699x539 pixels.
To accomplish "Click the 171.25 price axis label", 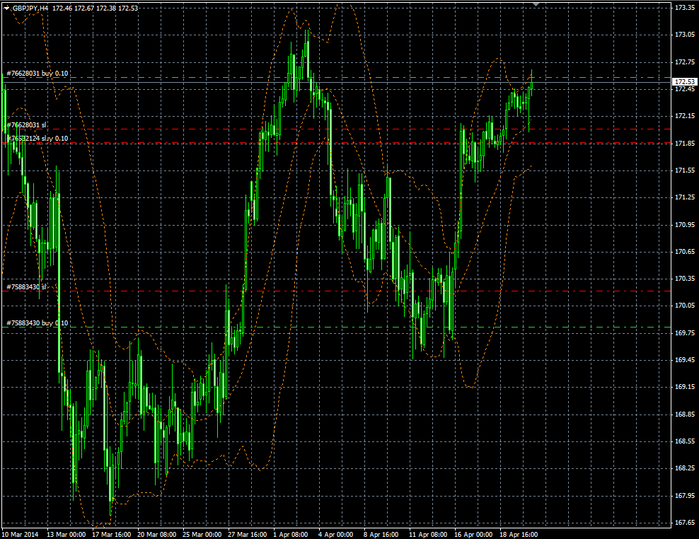I will click(x=685, y=197).
